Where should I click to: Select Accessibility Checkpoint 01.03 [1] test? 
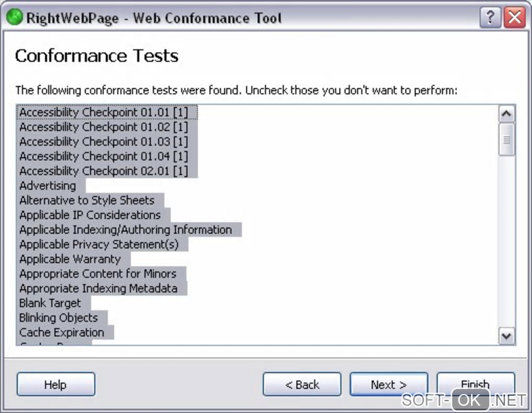coord(103,141)
